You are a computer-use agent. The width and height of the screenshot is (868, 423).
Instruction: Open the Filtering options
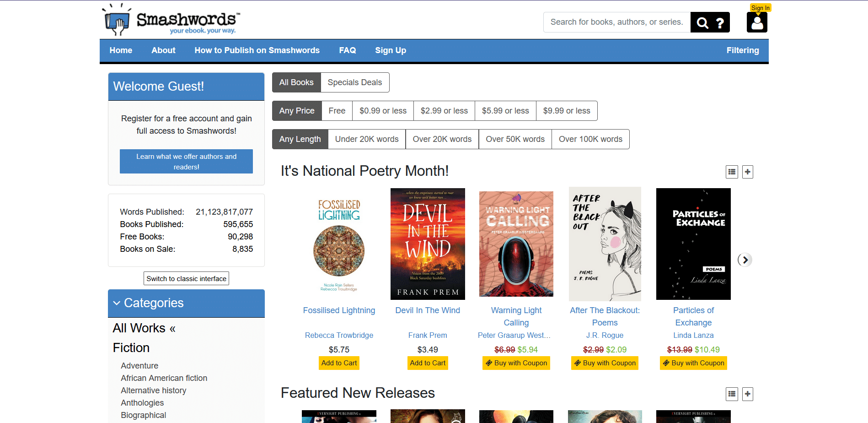743,50
